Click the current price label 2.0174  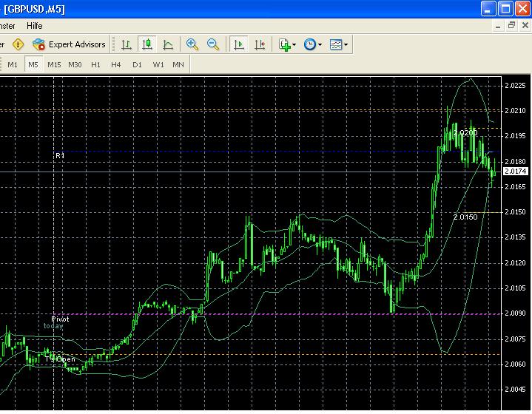tap(514, 172)
